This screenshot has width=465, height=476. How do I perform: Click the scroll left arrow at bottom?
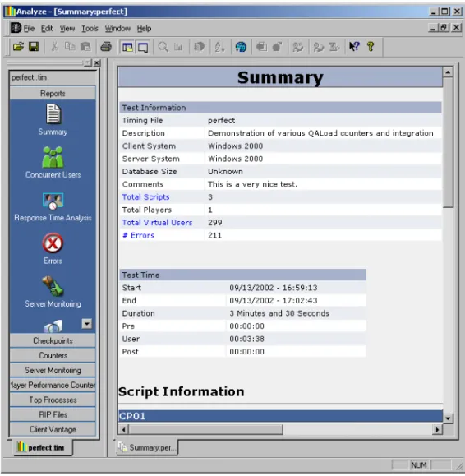(123, 430)
